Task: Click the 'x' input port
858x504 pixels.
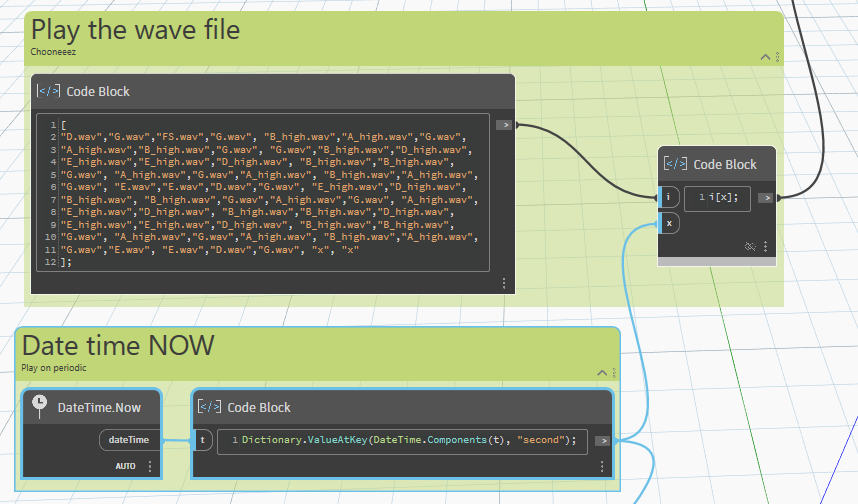Action: (668, 223)
